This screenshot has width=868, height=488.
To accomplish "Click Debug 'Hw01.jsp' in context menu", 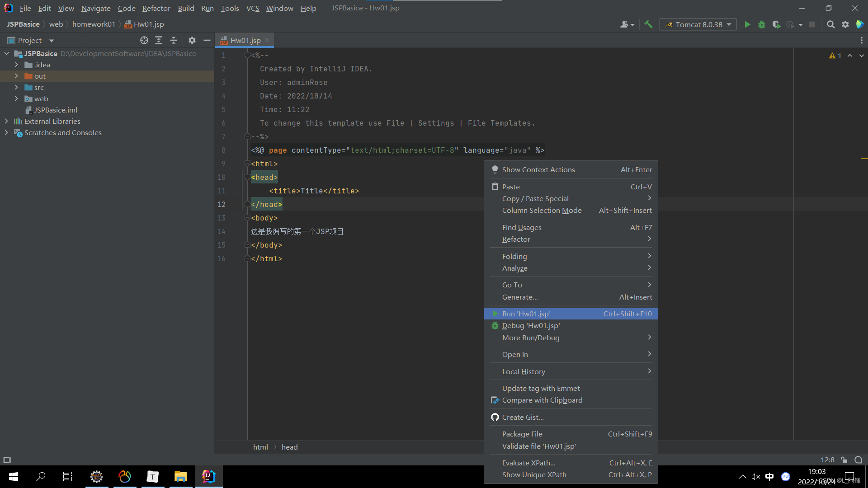I will [531, 326].
